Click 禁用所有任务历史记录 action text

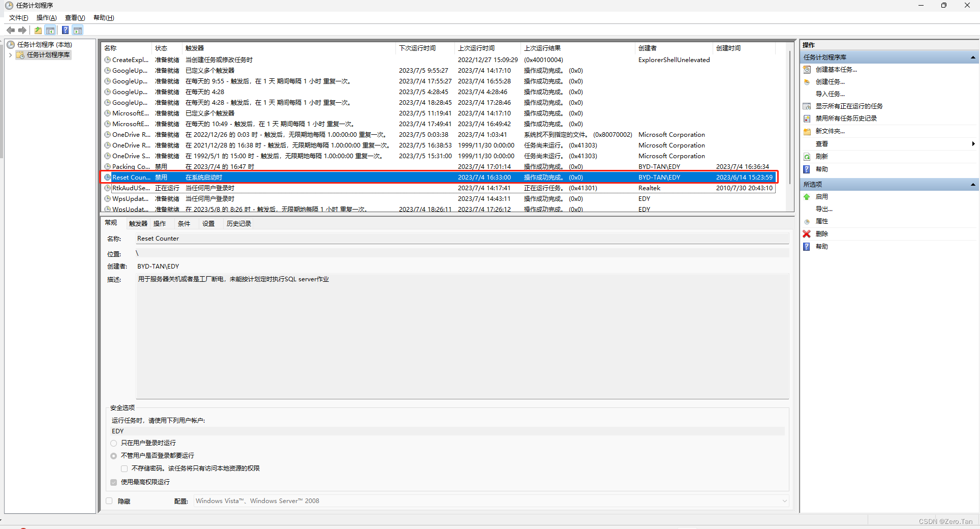pyautogui.click(x=846, y=119)
